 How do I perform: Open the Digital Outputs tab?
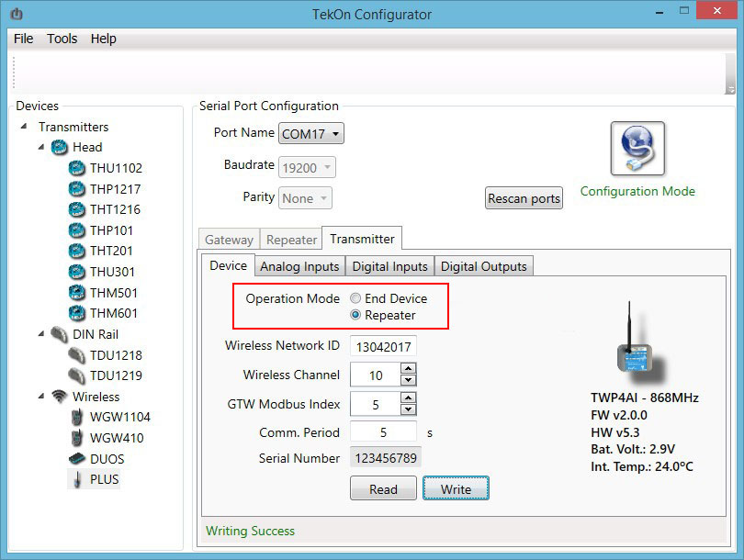[483, 266]
